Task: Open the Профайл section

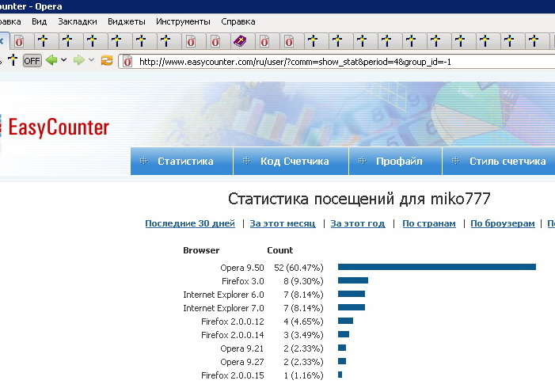Action: [397, 162]
